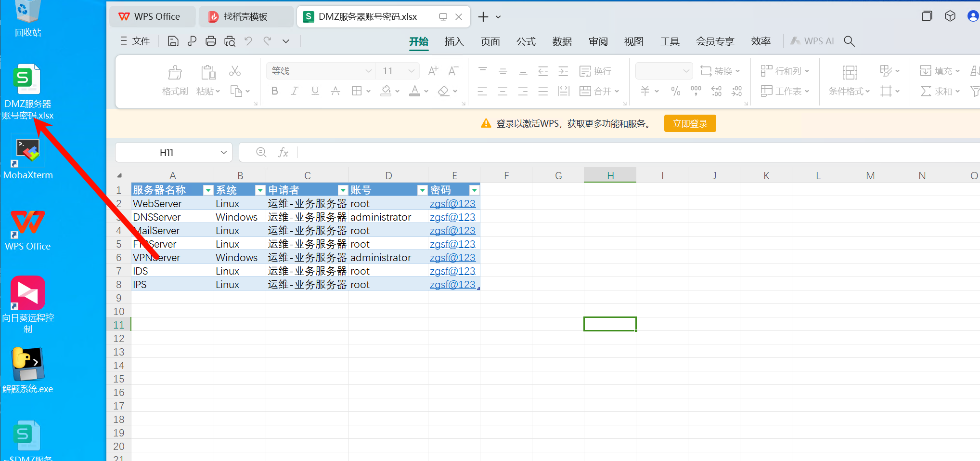
Task: Toggle Bold formatting button
Action: click(x=274, y=91)
